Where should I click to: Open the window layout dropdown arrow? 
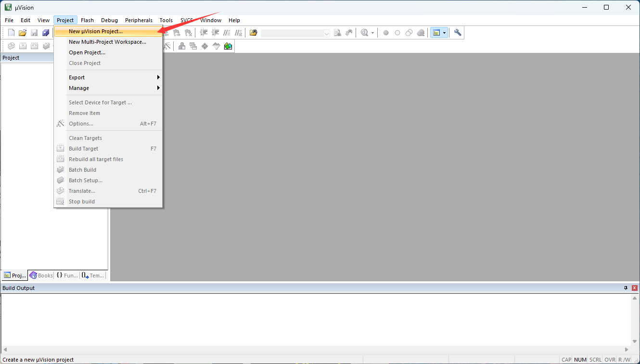[445, 33]
